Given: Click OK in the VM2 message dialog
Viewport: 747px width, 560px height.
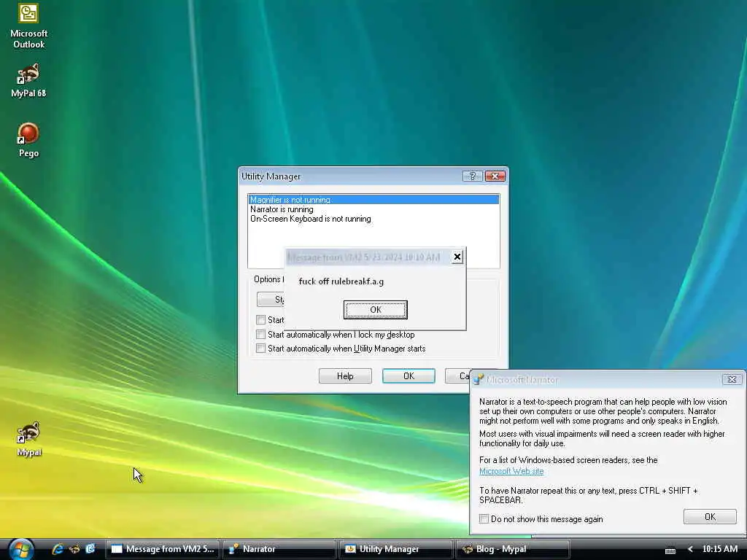Looking at the screenshot, I should [376, 310].
